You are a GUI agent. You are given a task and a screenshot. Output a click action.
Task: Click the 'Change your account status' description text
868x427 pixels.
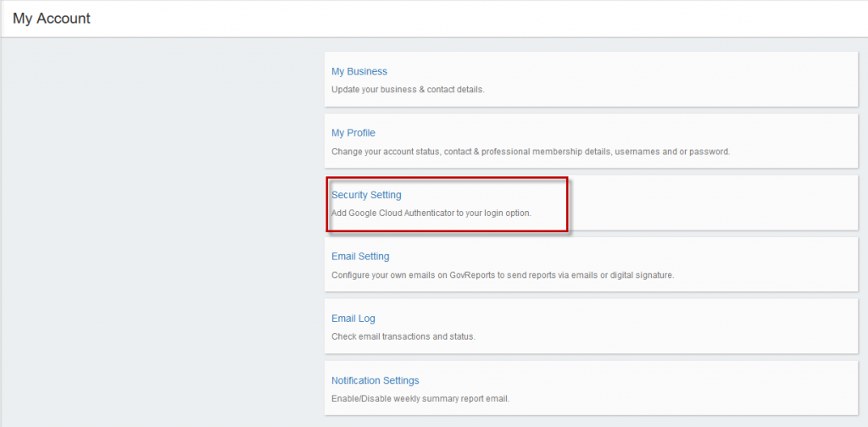[x=531, y=151]
